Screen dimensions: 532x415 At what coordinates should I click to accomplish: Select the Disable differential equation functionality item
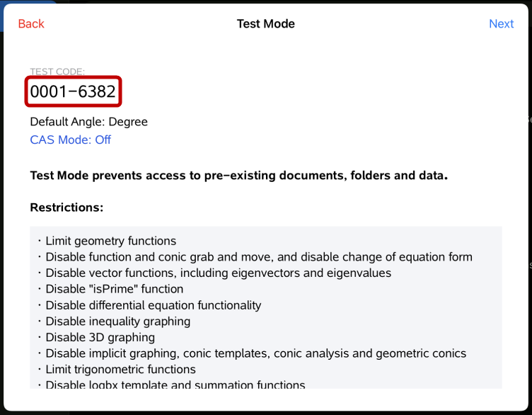tap(153, 305)
